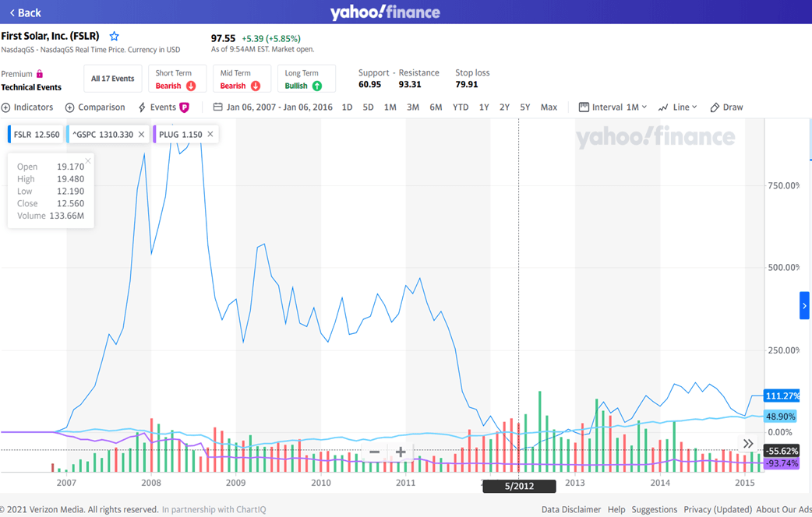
Task: Open the Data Disclaimer link
Action: [x=571, y=510]
